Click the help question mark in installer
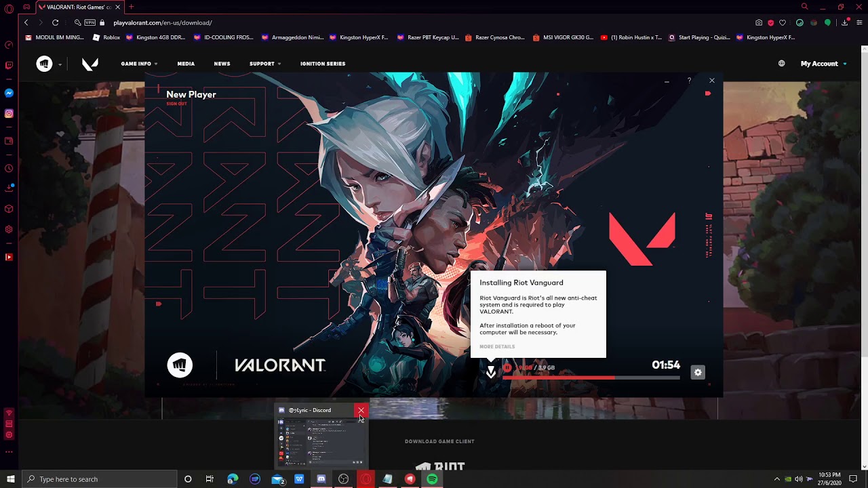The height and width of the screenshot is (488, 868). pyautogui.click(x=689, y=81)
